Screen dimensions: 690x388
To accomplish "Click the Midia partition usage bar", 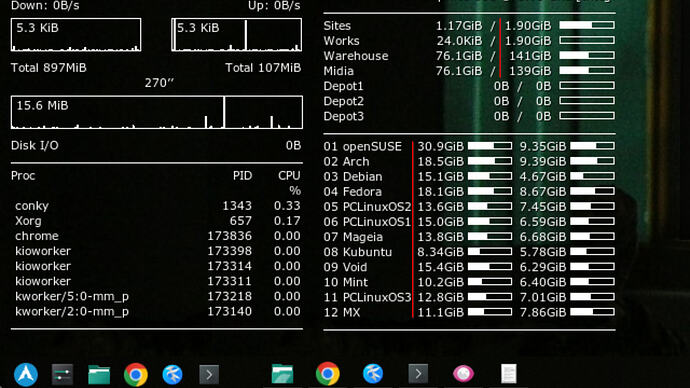I will [x=587, y=70].
